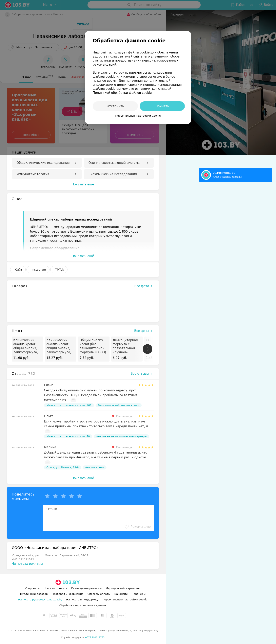Rate five stars in review form
Screen dimensions: 276x644
(x=80, y=496)
